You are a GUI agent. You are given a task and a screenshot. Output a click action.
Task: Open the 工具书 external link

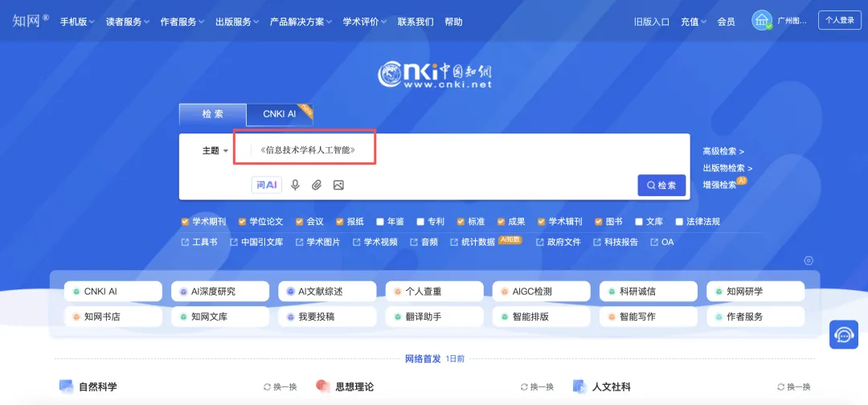pos(199,242)
